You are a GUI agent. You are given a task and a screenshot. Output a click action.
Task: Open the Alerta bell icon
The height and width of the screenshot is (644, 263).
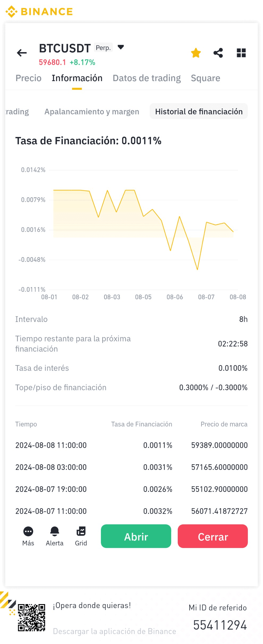(54, 532)
